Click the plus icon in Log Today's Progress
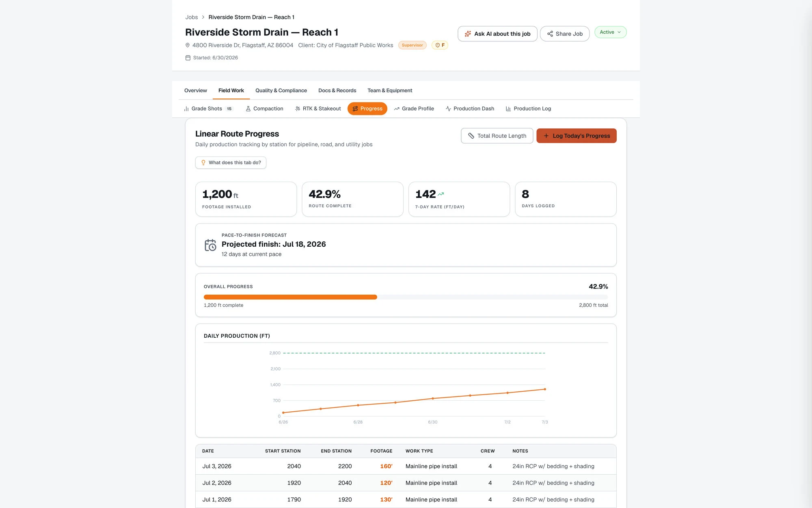 [x=546, y=136]
